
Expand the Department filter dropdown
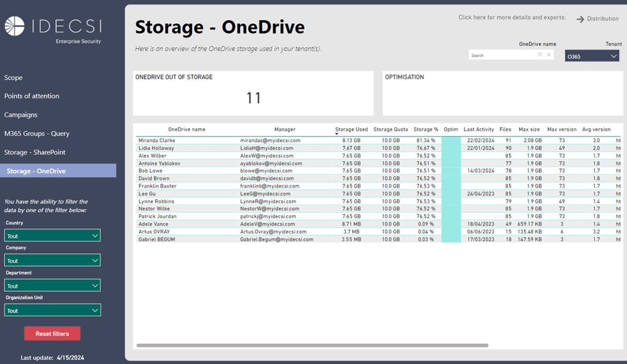52,285
